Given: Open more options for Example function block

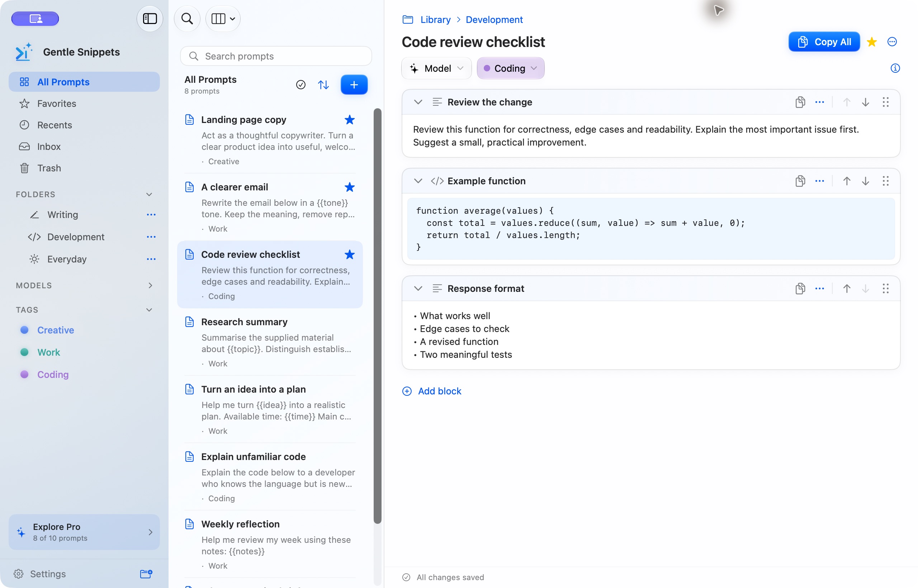Looking at the screenshot, I should coord(819,181).
